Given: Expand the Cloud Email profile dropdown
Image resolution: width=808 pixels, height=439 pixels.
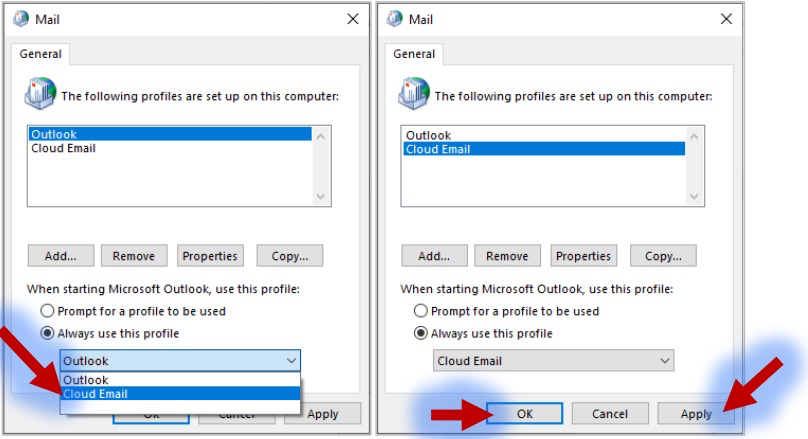Looking at the screenshot, I should point(665,361).
